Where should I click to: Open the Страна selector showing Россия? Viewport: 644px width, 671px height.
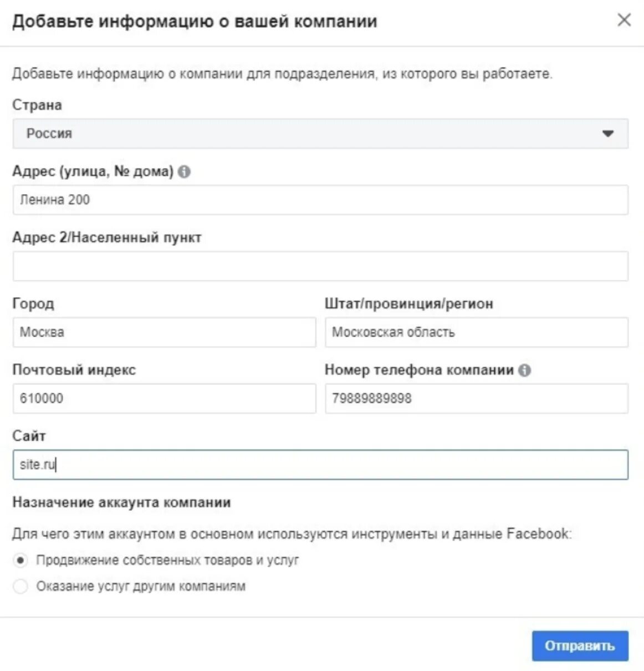(320, 134)
